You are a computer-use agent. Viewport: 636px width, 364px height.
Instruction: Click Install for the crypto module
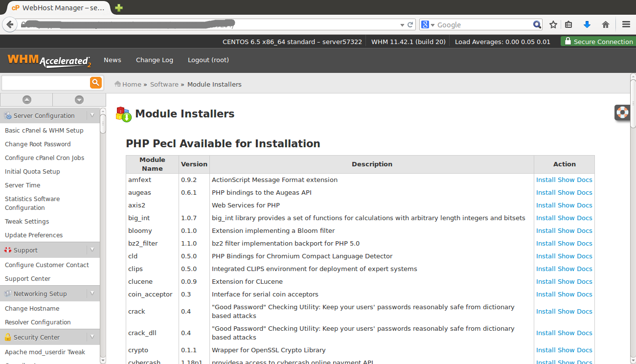[545, 350]
